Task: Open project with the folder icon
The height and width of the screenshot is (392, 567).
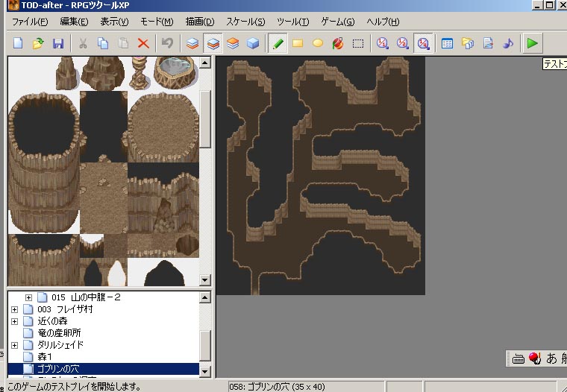Action: tap(38, 43)
